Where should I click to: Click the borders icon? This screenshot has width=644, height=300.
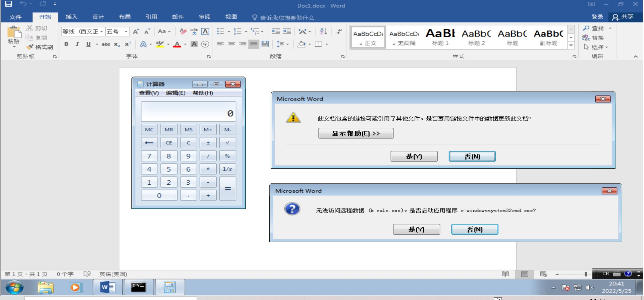318,44
